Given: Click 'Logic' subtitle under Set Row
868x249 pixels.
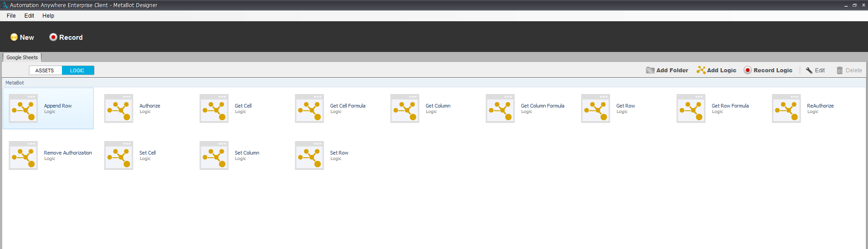Looking at the screenshot, I should tap(336, 159).
